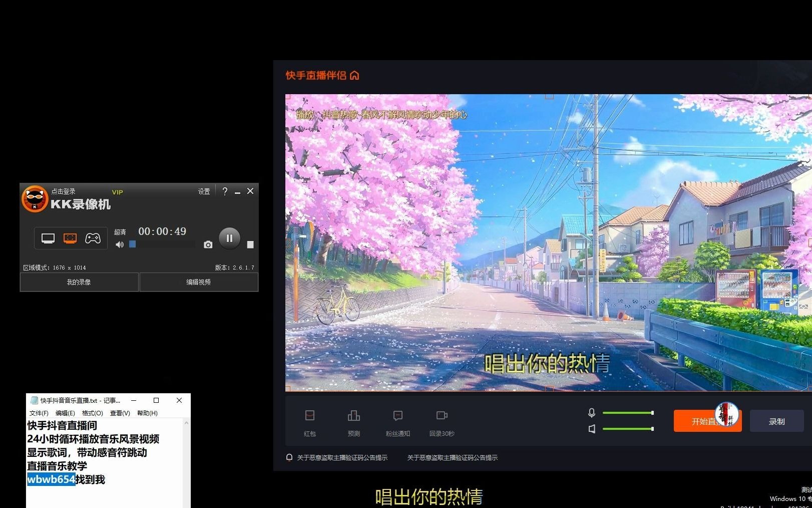The height and width of the screenshot is (508, 812).
Task: Open 我的录像 in KK录像机
Action: [79, 282]
